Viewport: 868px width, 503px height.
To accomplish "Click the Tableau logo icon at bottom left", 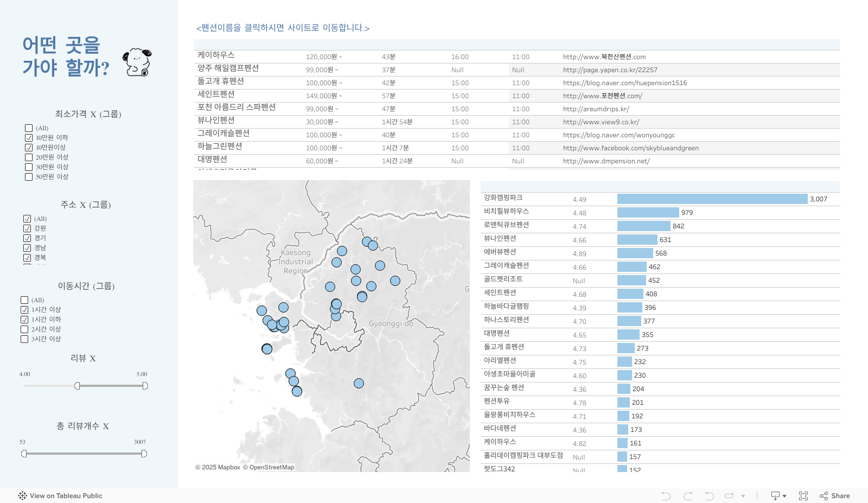I will [x=22, y=496].
